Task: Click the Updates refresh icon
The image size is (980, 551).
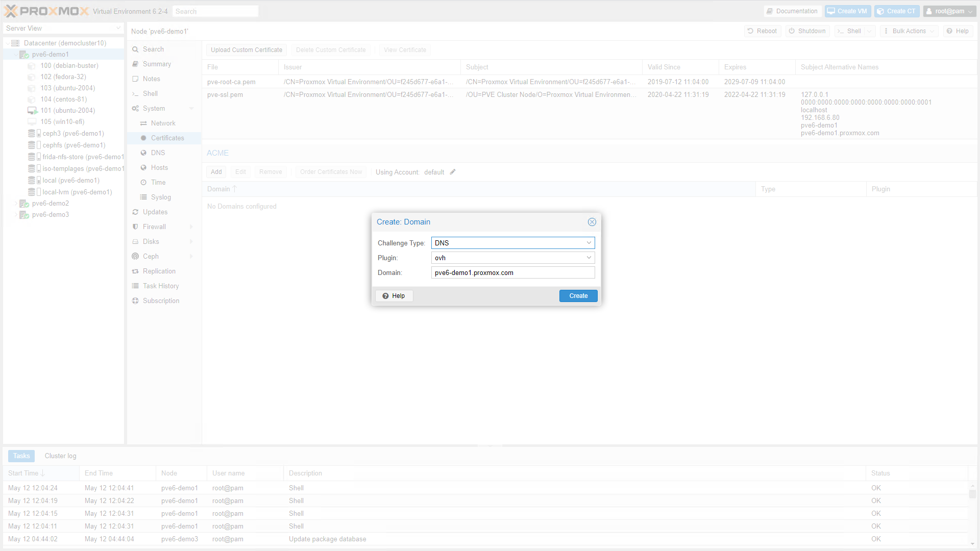Action: point(135,212)
